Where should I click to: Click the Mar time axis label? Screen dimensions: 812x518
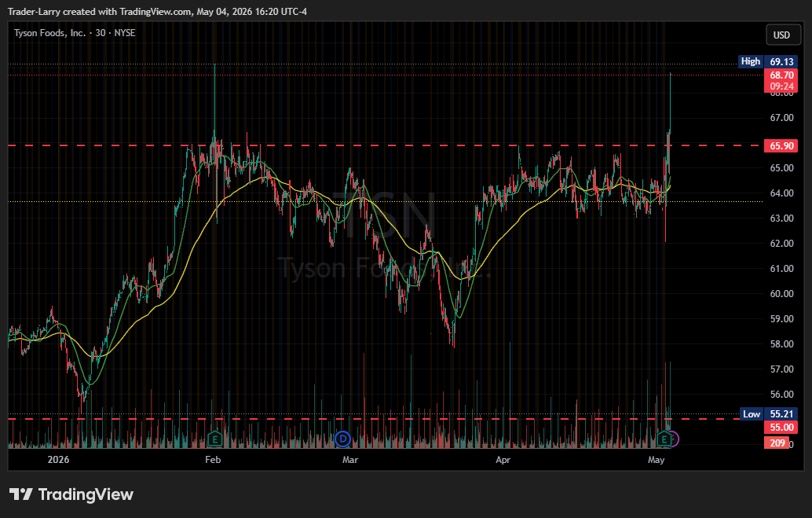350,460
